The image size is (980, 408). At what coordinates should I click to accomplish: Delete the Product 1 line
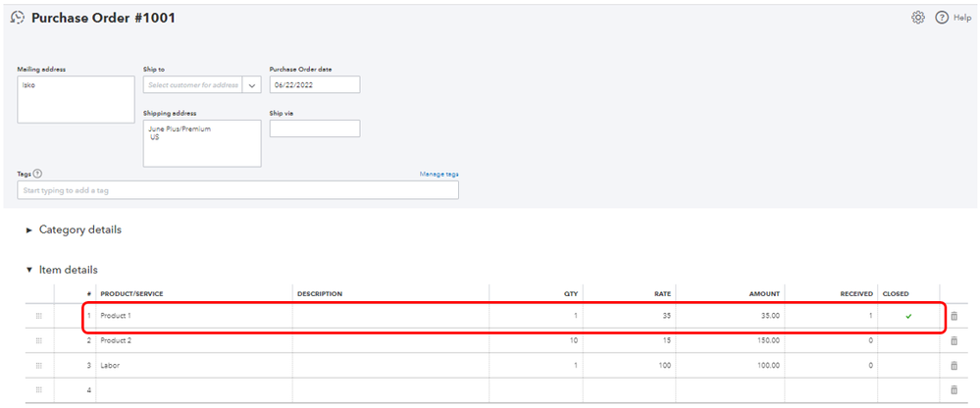pos(954,316)
